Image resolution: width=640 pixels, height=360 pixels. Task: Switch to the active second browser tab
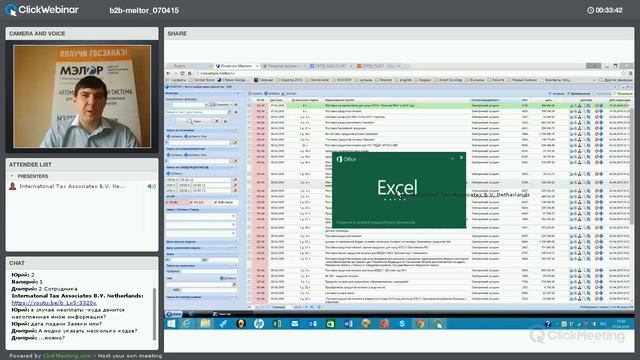tap(236, 66)
